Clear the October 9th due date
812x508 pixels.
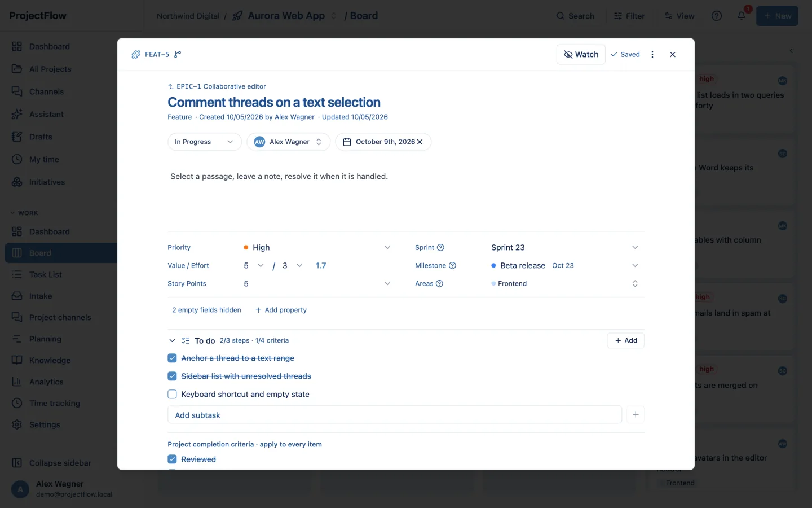(x=420, y=142)
